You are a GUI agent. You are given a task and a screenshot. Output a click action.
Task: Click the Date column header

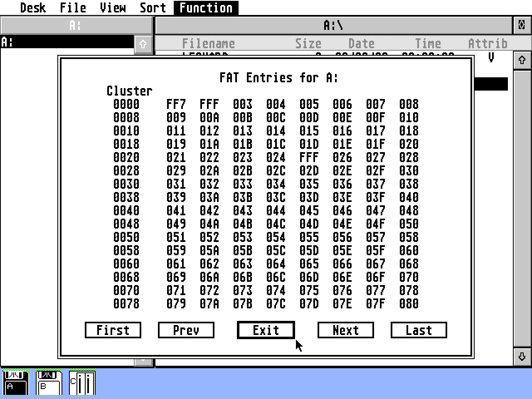[x=362, y=43]
